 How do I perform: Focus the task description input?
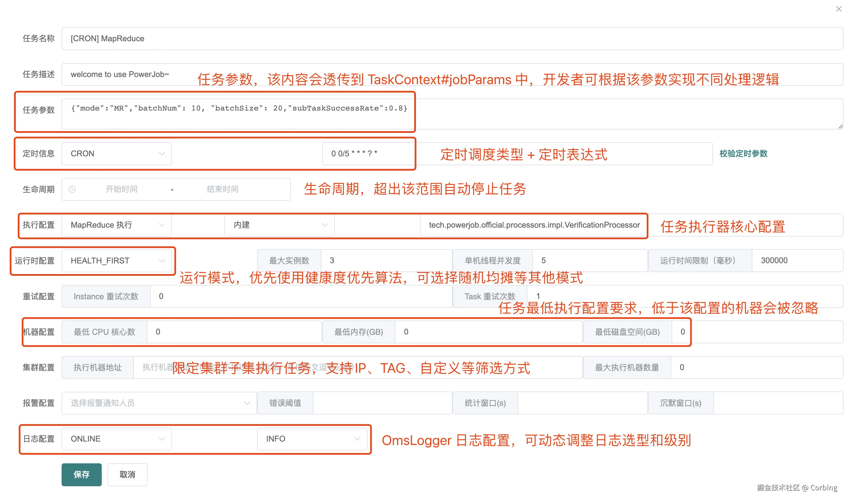(x=129, y=74)
